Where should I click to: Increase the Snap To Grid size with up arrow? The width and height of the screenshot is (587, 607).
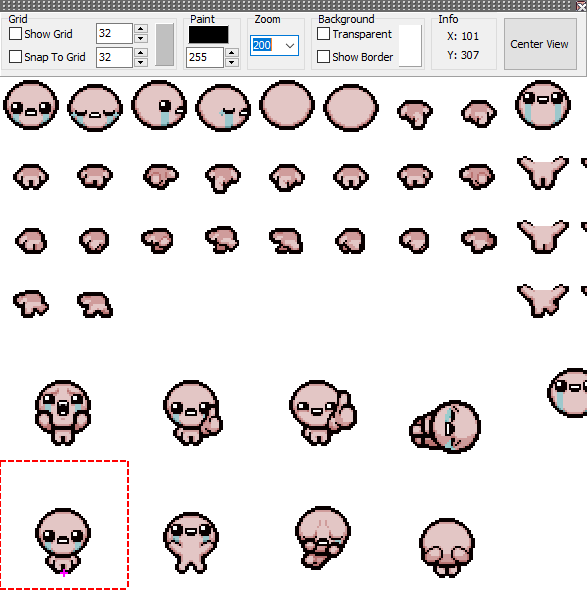point(141,53)
